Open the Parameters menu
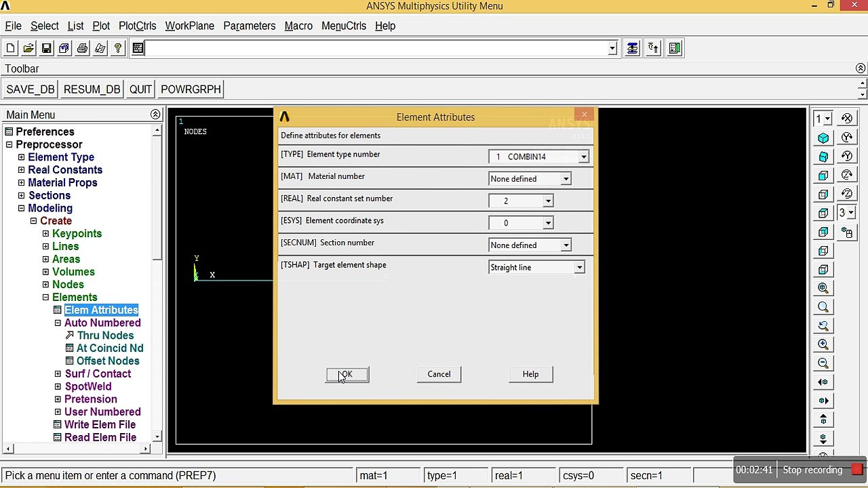The width and height of the screenshot is (868, 488). tap(250, 26)
